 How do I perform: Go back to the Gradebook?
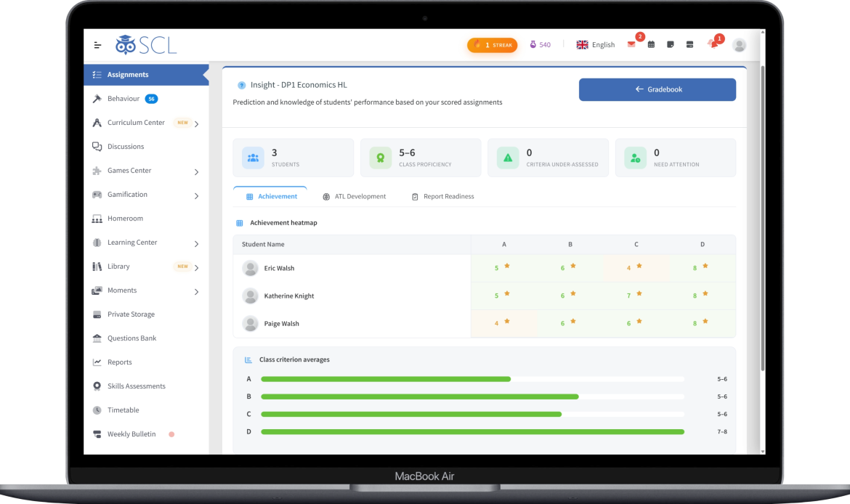(657, 89)
